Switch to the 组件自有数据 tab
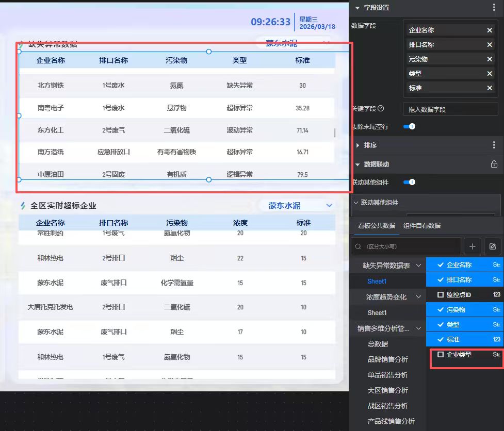504x431 pixels. pos(422,225)
